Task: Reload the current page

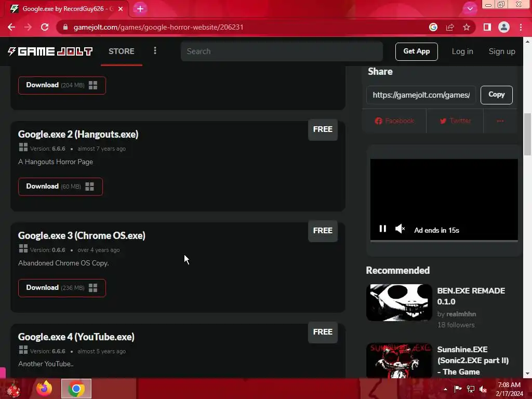Action: pos(45,27)
